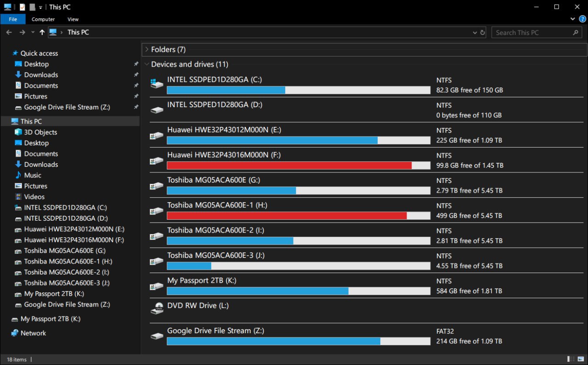The width and height of the screenshot is (588, 365).
Task: Open the Help question mark icon
Action: [582, 19]
